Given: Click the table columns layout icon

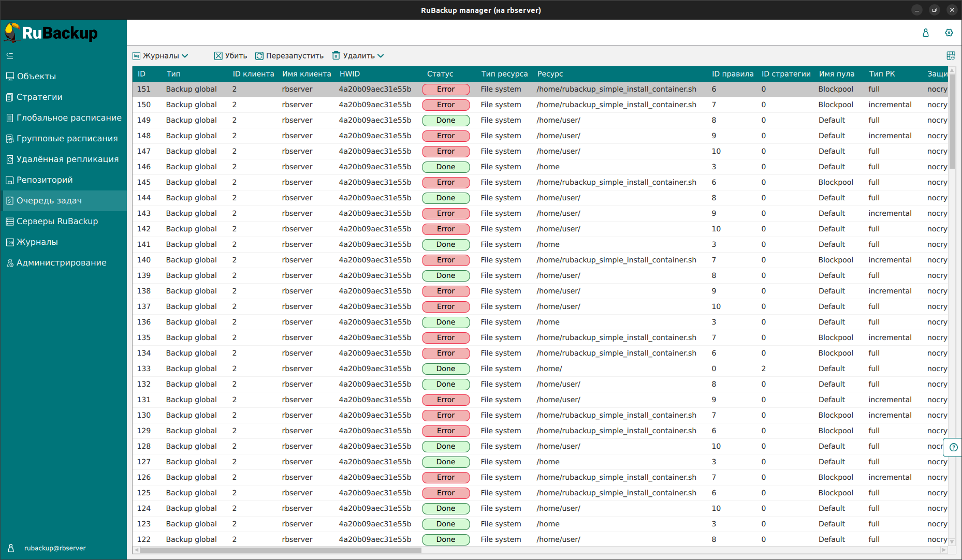Looking at the screenshot, I should [951, 56].
